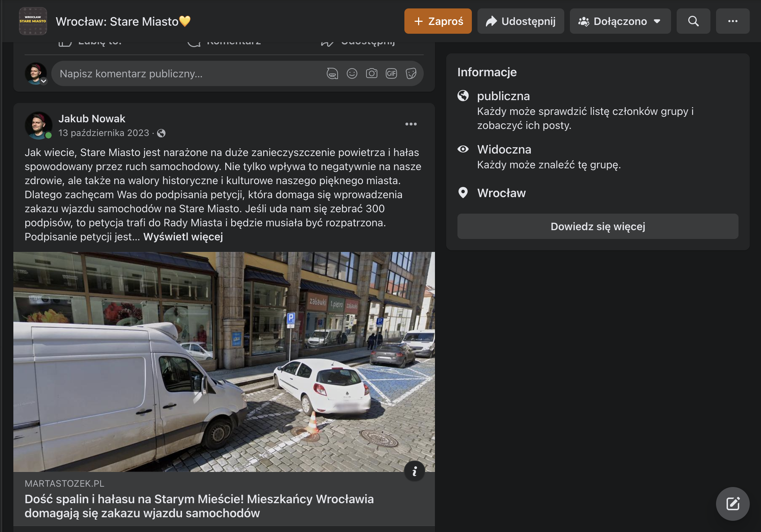Share the group via Udostępnij button
Screen dimensions: 761x532
[521, 21]
